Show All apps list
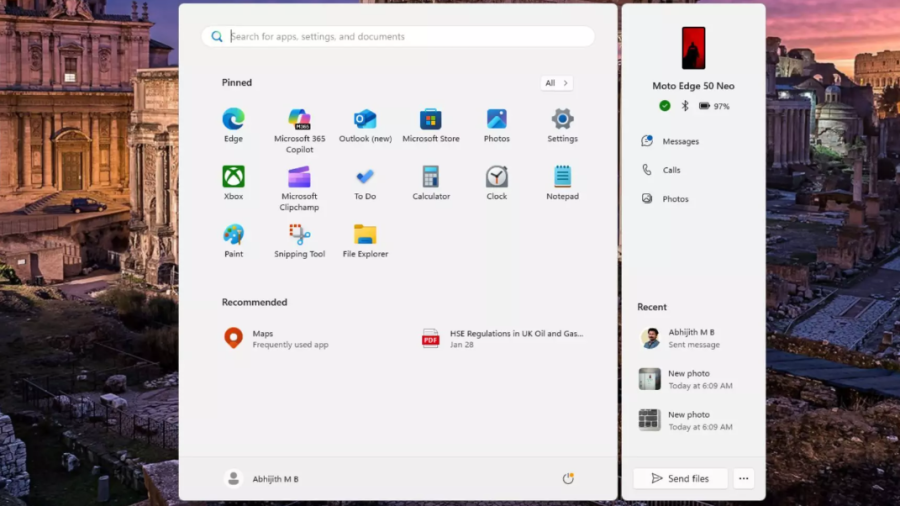 (x=556, y=83)
